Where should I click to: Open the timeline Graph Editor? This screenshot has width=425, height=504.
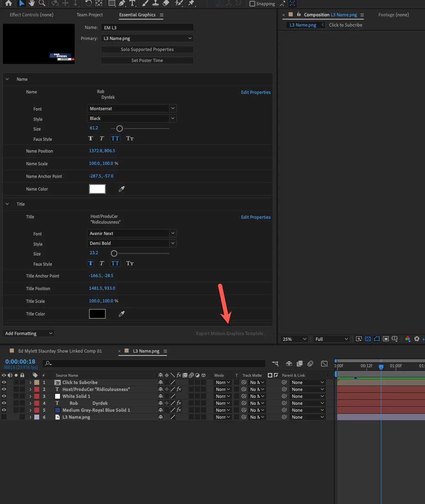click(324, 364)
